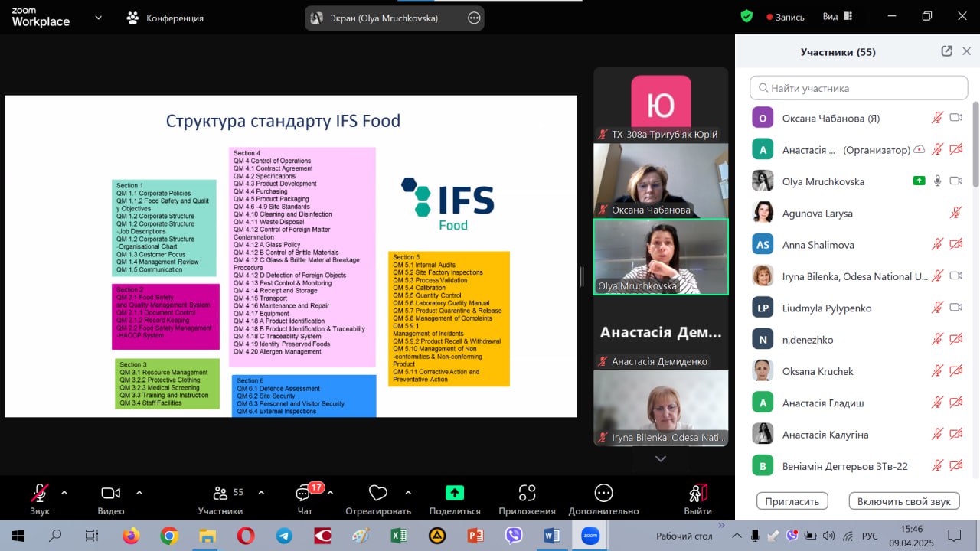The height and width of the screenshot is (551, 980).
Task: Click the Пригласить button
Action: point(792,501)
